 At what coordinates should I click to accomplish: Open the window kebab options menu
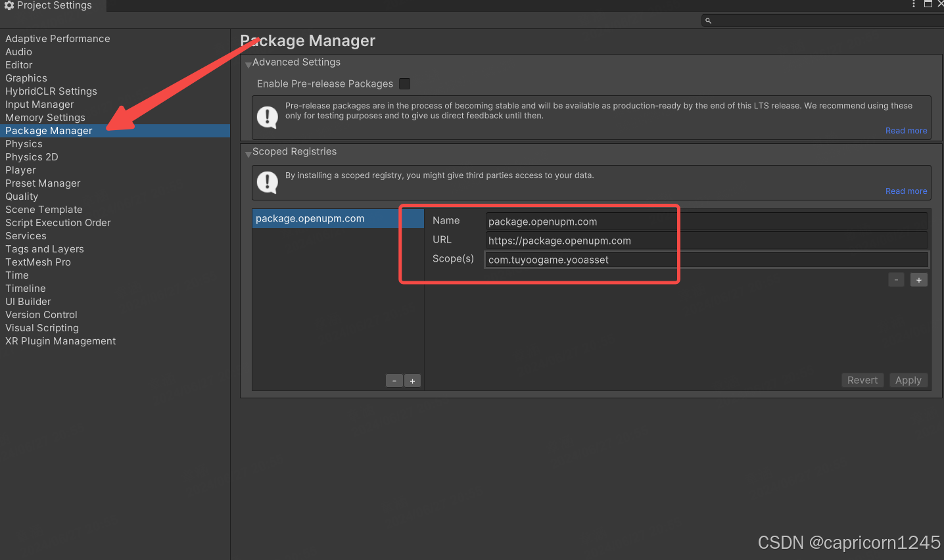click(913, 4)
